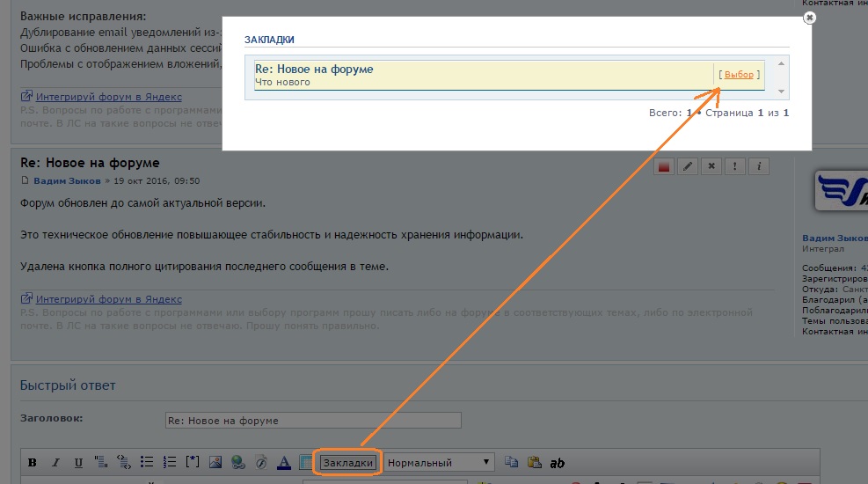Expand the Нормальный font size dropdown
The image size is (868, 484).
(440, 463)
